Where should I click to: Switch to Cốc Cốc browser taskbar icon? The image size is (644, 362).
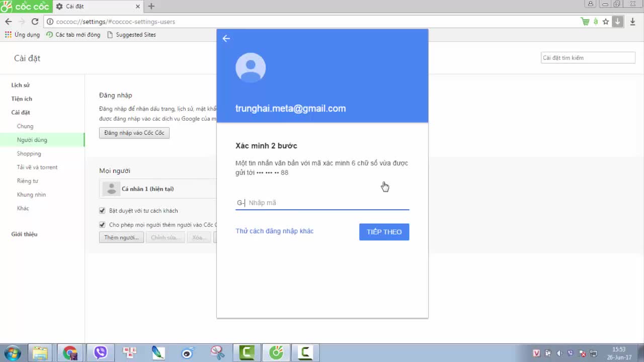point(276,353)
